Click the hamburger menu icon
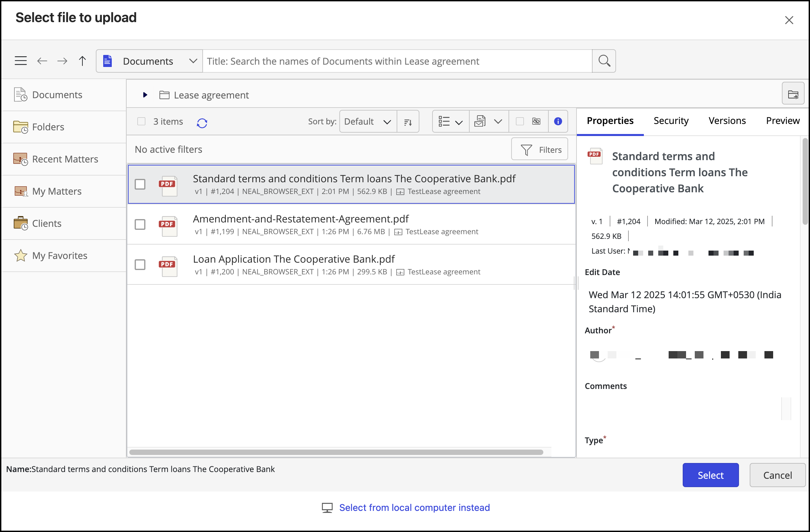The width and height of the screenshot is (810, 532). click(20, 61)
